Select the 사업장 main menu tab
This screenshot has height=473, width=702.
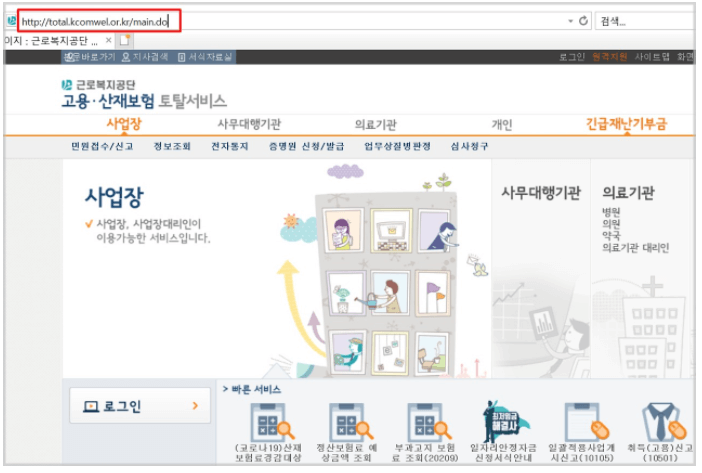click(x=124, y=124)
